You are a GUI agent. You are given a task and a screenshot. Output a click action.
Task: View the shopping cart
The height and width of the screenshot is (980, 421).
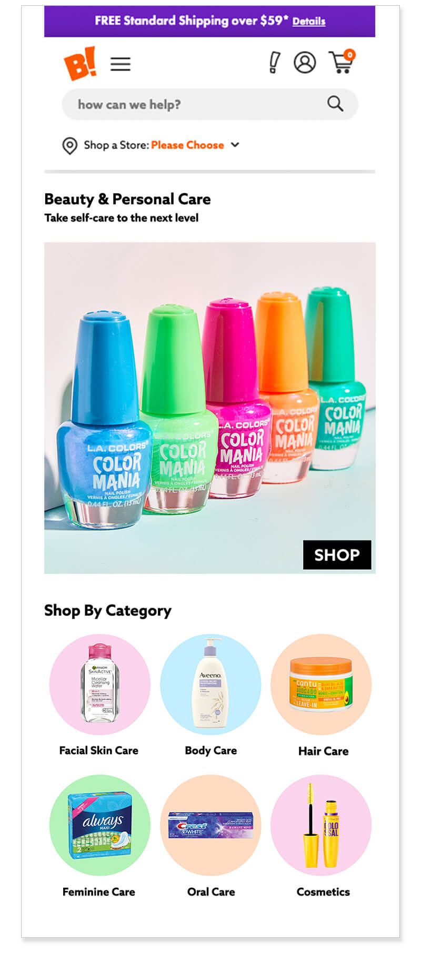342,62
